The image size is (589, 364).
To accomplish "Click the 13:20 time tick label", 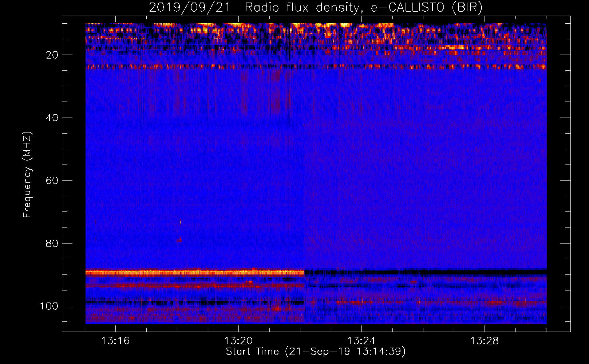I will 238,341.
